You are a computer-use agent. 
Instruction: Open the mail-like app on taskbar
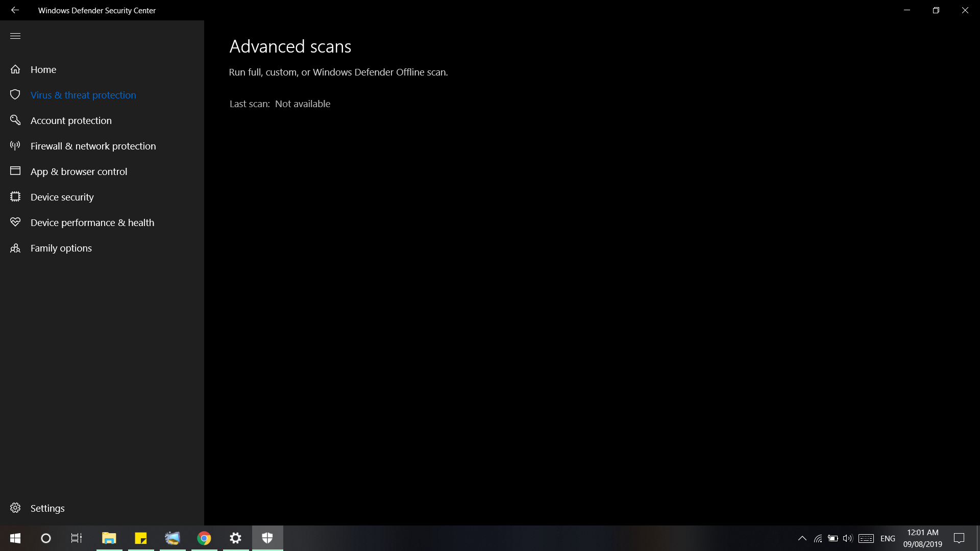(173, 538)
